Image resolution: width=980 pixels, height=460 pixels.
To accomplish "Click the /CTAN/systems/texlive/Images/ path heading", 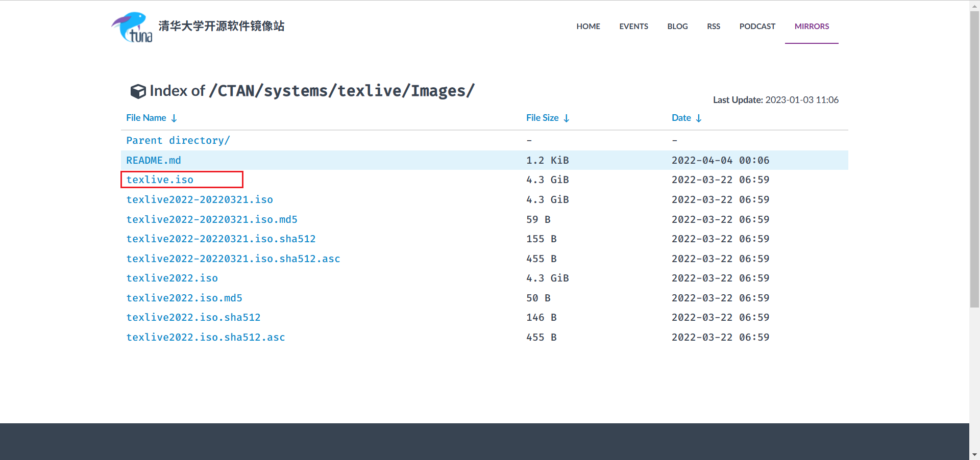I will [342, 91].
